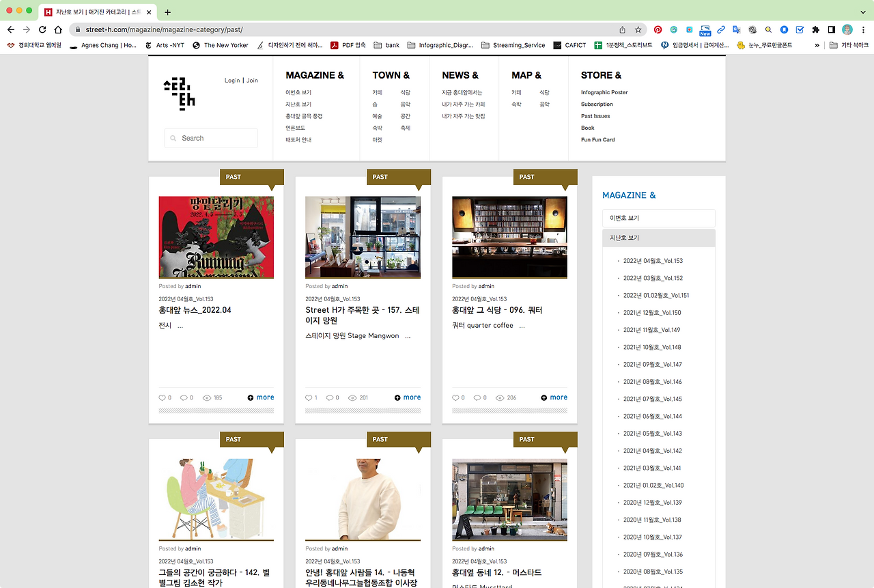Like the 096. 쿼터 post
Screen dimensions: 874x588
456,397
